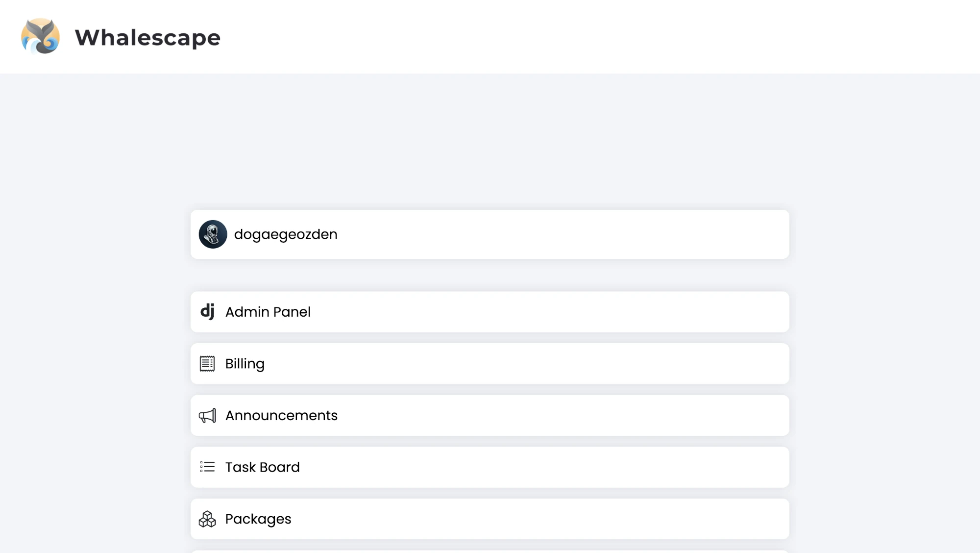Click the Packages text label
The width and height of the screenshot is (980, 553).
[258, 520]
